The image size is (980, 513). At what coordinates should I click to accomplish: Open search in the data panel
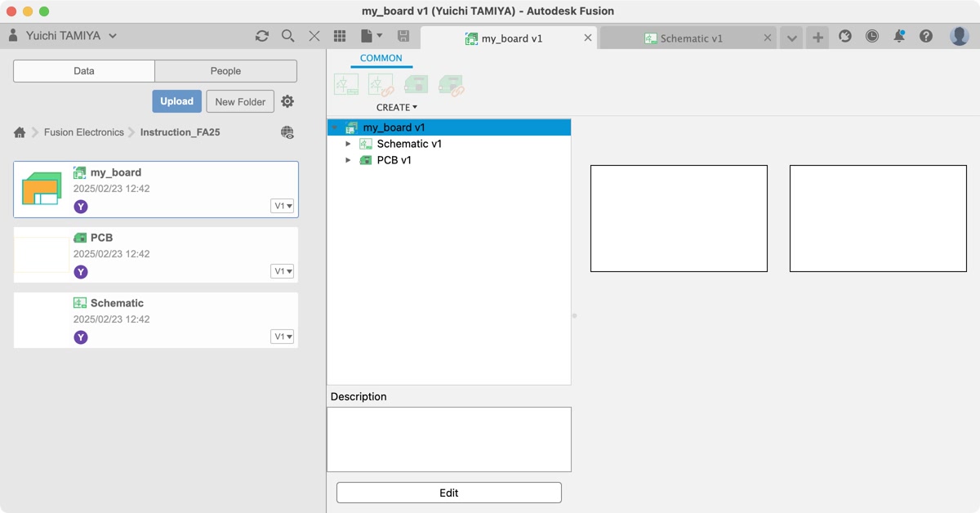click(x=288, y=36)
